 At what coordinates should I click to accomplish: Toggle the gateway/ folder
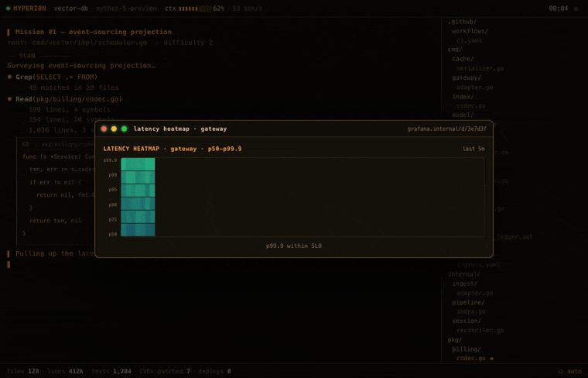pos(467,77)
